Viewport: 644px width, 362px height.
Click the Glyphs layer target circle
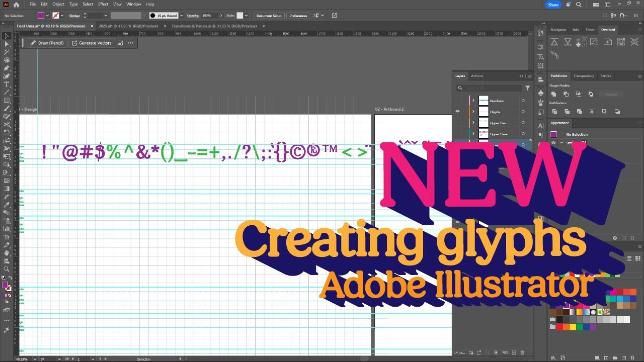pyautogui.click(x=523, y=112)
